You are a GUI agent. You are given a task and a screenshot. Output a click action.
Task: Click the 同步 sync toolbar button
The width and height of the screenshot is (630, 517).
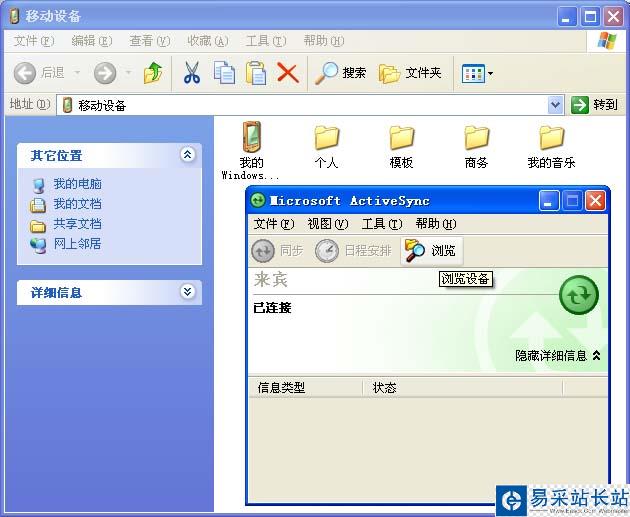(277, 251)
